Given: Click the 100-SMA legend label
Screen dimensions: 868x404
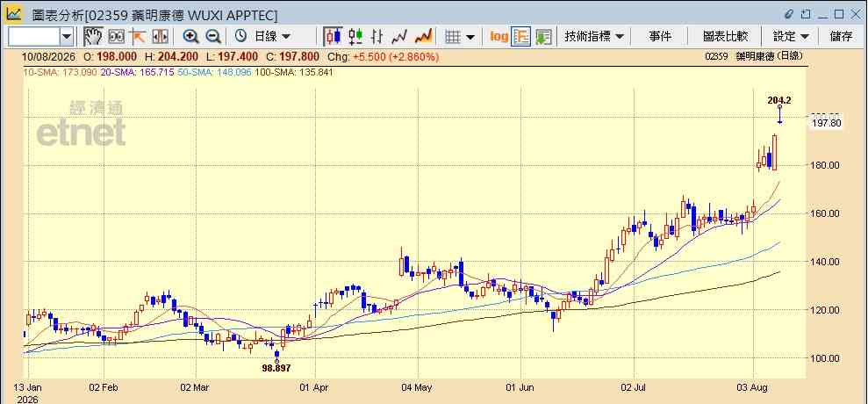Looking at the screenshot, I should coord(294,72).
